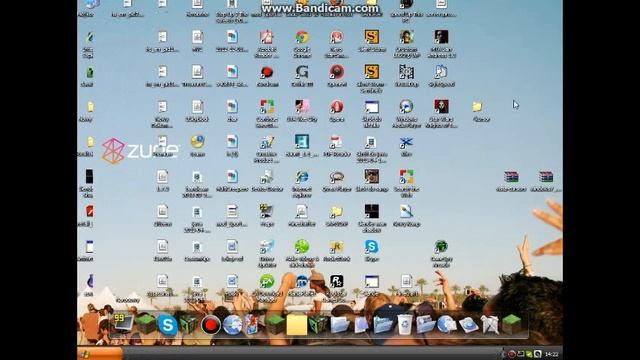The height and width of the screenshot is (360, 640).
Task: Select the yellow smiley globe desktop icon
Action: [198, 142]
